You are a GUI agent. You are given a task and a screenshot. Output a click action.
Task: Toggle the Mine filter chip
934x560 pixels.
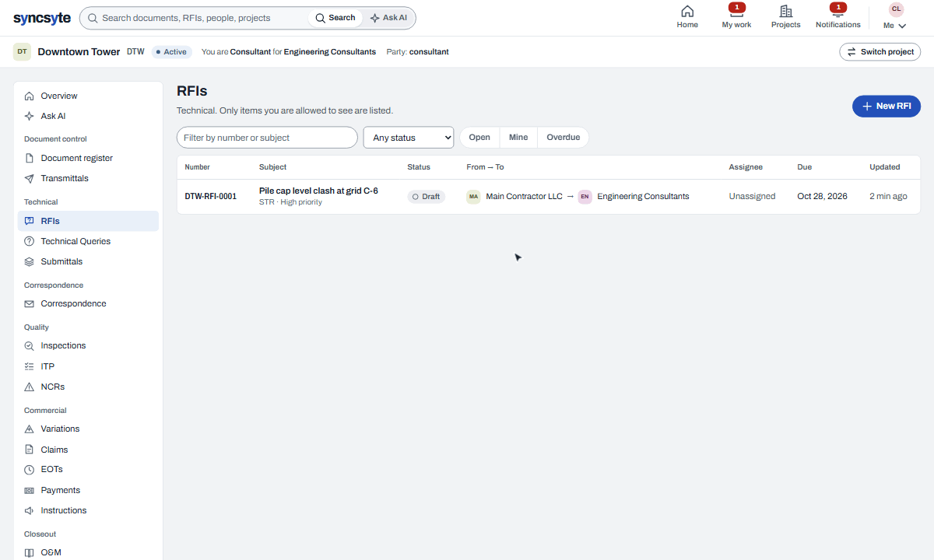[518, 138]
